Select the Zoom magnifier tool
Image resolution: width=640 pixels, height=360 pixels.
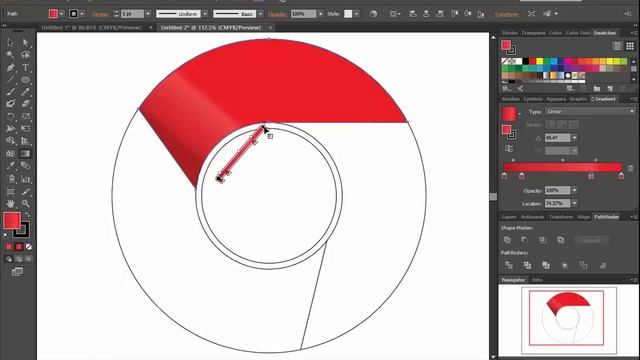[25, 203]
